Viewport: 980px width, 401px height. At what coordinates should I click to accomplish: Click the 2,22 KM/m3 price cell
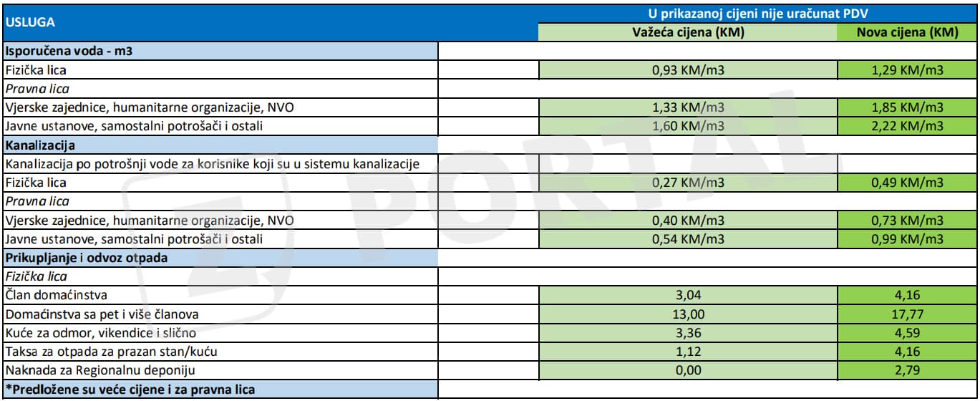907,127
